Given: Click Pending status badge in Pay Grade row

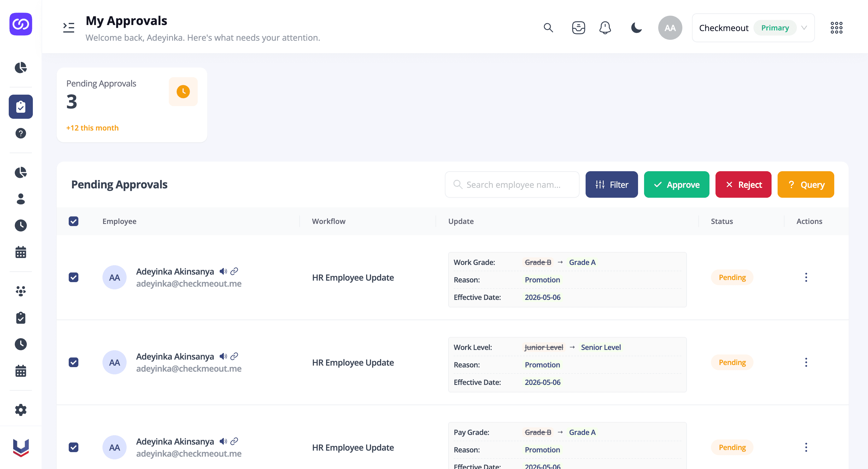Looking at the screenshot, I should coord(732,447).
